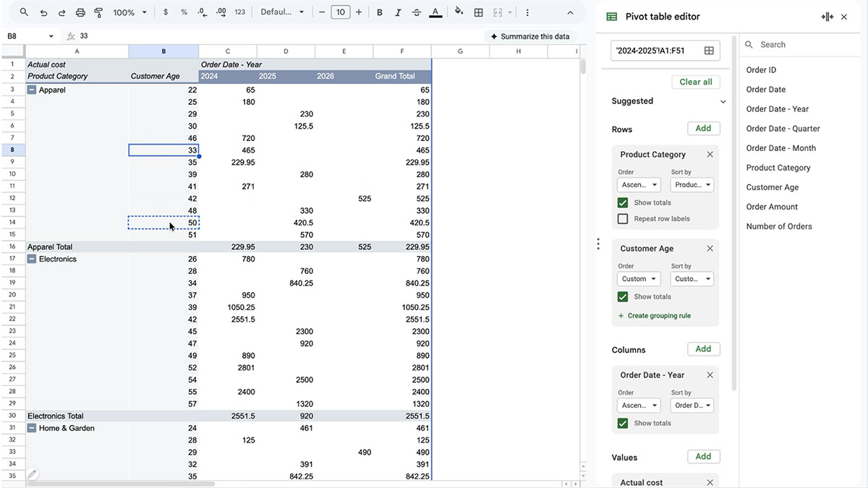868x488 pixels.
Task: Select Order ID in field list
Action: (x=761, y=70)
